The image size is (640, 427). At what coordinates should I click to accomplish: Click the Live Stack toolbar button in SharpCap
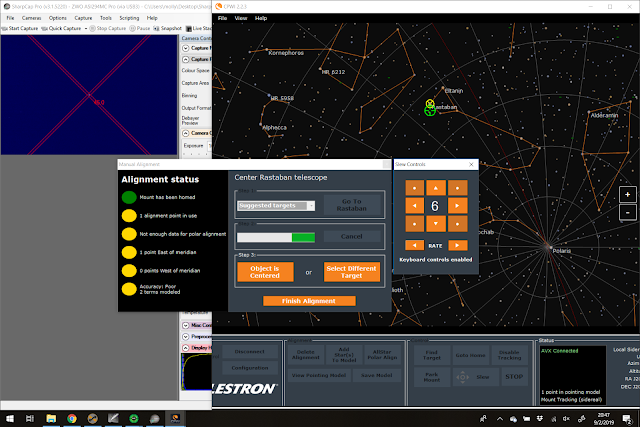(x=199, y=28)
